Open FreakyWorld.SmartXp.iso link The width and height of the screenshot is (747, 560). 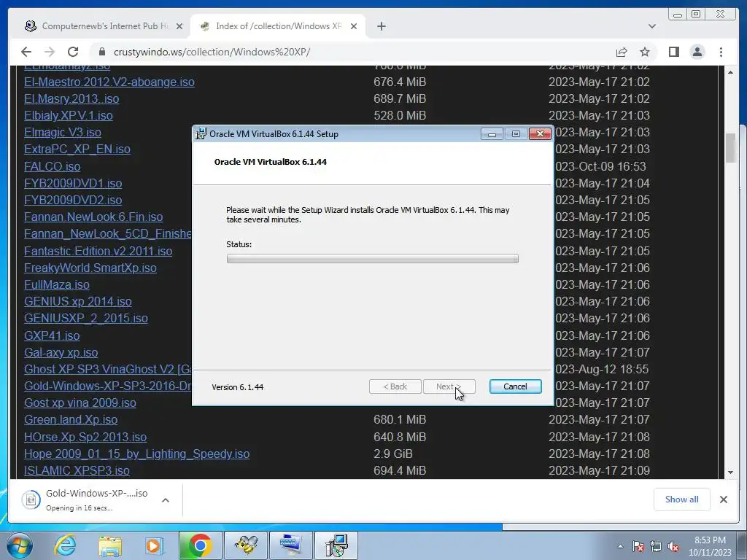pos(90,268)
